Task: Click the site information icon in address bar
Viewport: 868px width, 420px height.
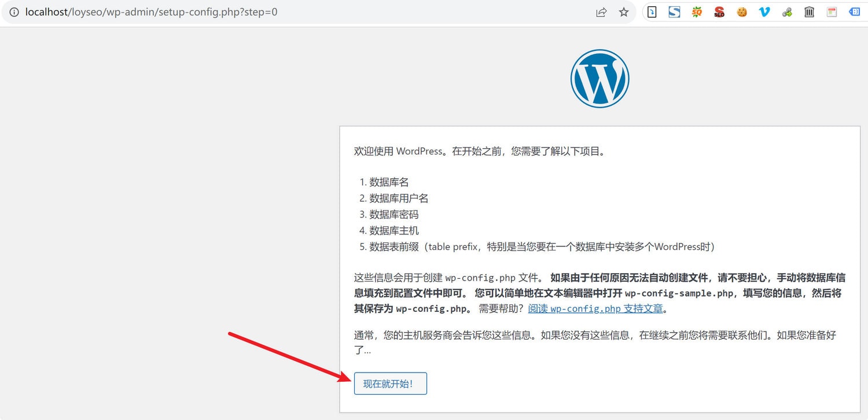Action: (14, 12)
